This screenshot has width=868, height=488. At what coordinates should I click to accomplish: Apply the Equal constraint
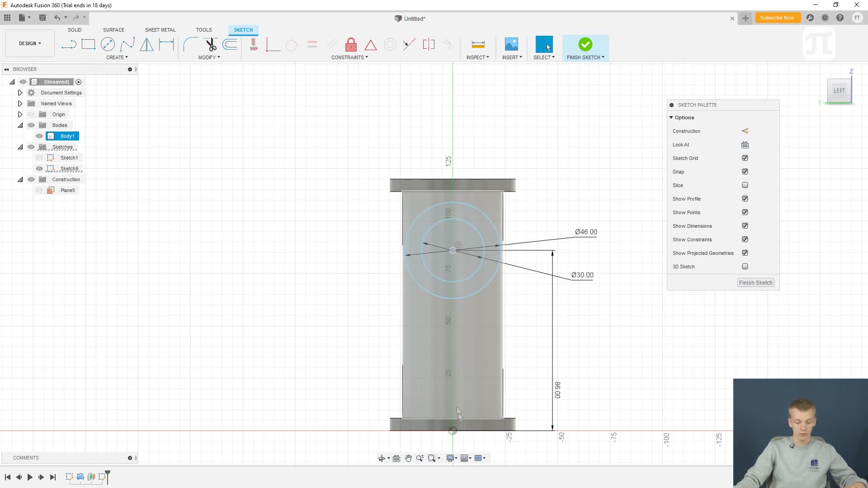coord(312,44)
